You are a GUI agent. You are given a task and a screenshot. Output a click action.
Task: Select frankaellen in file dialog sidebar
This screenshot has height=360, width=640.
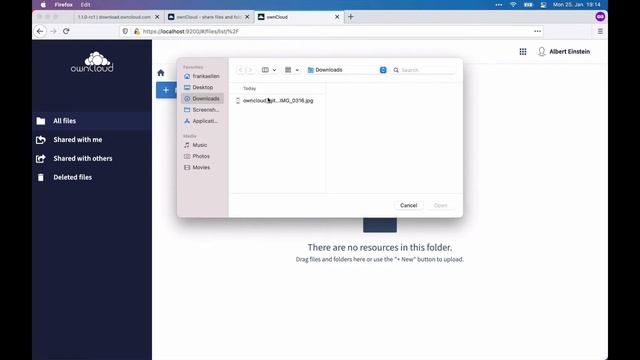(202, 76)
